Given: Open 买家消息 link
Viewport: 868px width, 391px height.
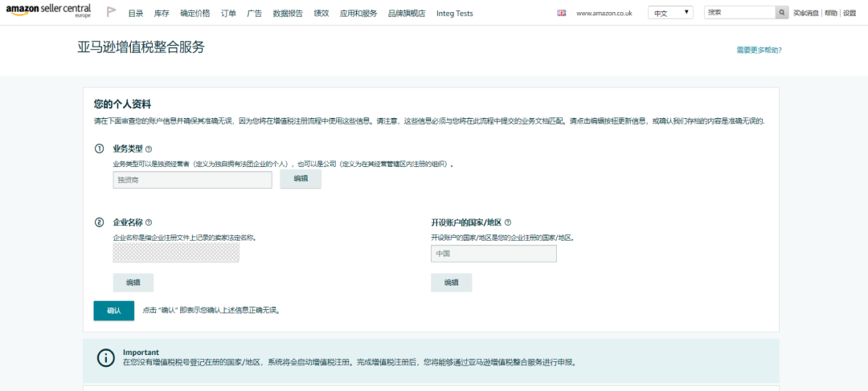Looking at the screenshot, I should click(806, 14).
